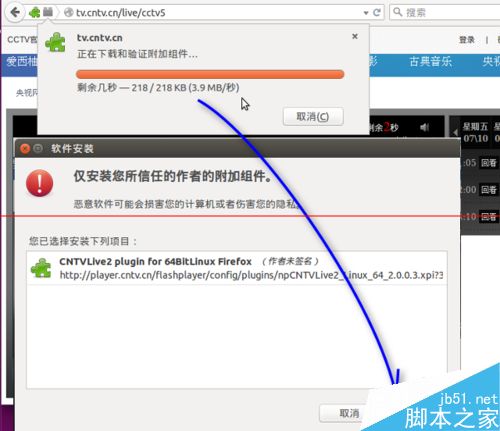Click the red warning exclamation icon
Screen dimensions: 500x431
[x=40, y=183]
